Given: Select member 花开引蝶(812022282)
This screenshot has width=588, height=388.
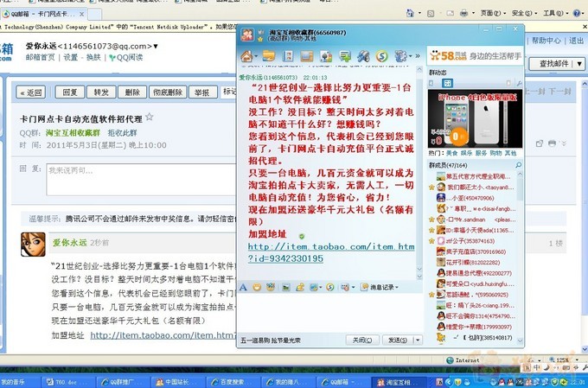Looking at the screenshot, I should (475, 263).
